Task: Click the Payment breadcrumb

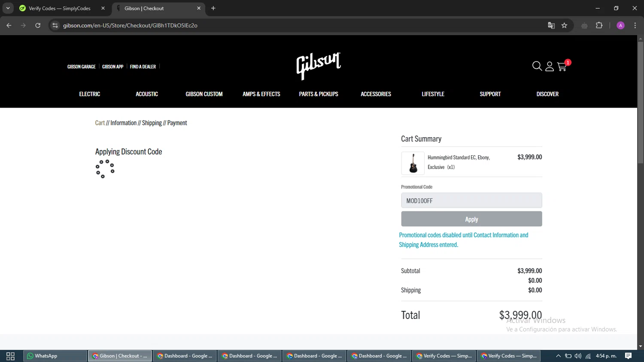Action: click(x=177, y=123)
